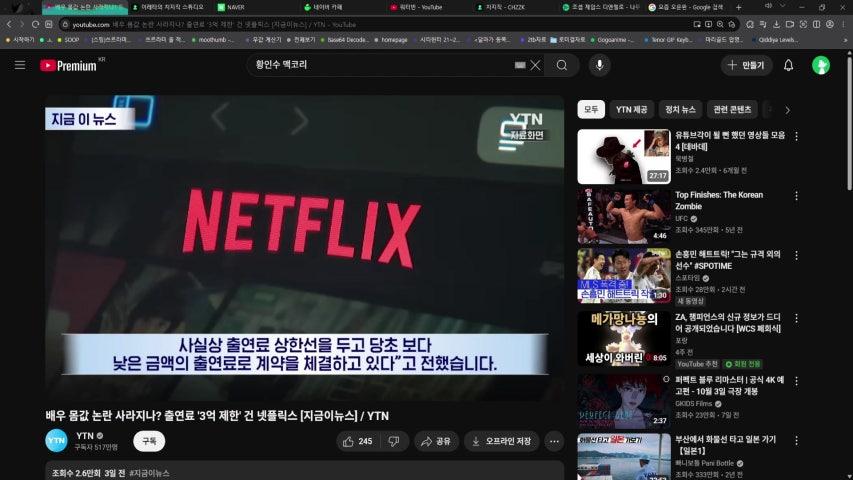This screenshot has height=480, width=853.
Task: Open the 퍼펙트 블루 리마스터 thumbnail
Action: 624,401
